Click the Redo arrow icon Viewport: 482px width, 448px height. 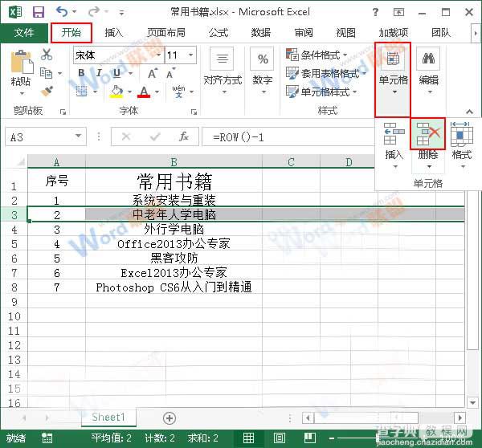(93, 12)
